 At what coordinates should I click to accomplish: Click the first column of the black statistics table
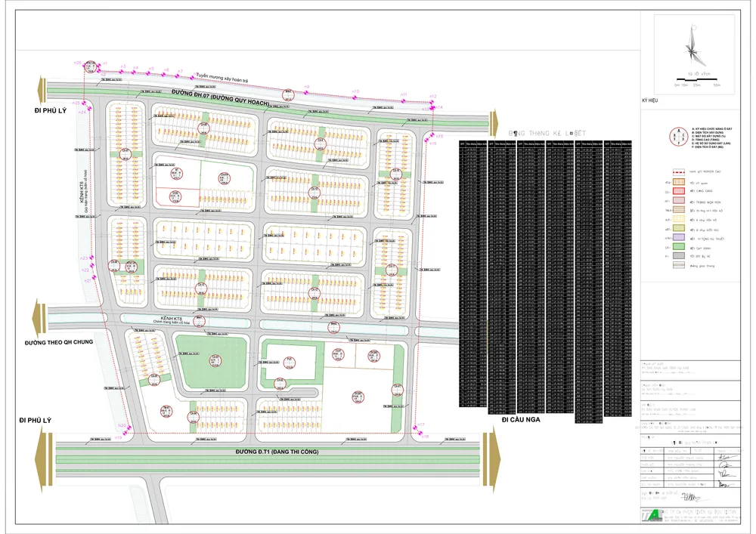coord(473,274)
